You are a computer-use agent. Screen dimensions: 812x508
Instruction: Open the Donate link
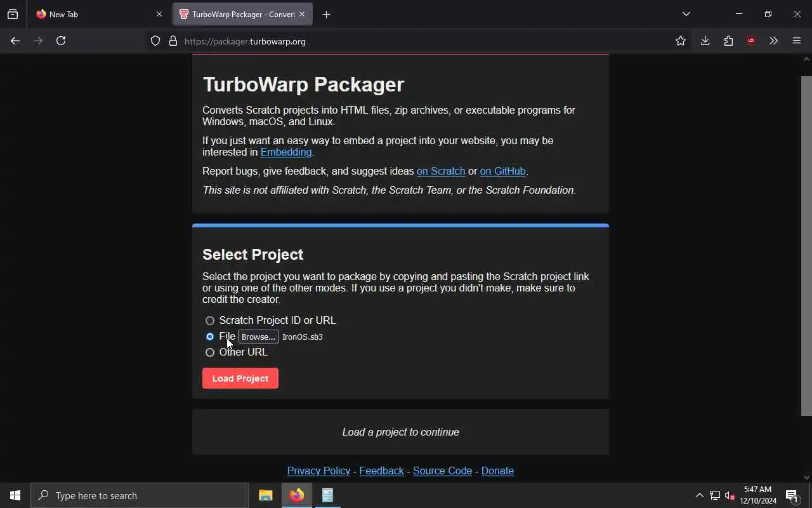pyautogui.click(x=497, y=471)
